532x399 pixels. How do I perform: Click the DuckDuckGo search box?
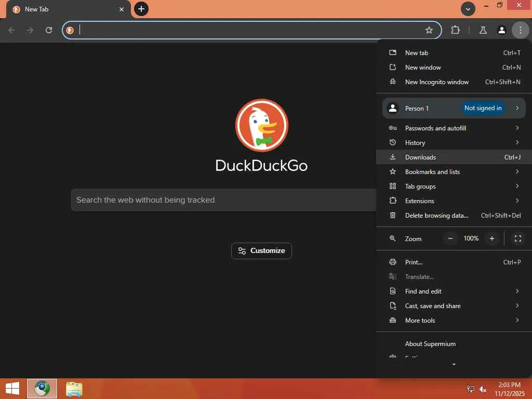(x=223, y=200)
